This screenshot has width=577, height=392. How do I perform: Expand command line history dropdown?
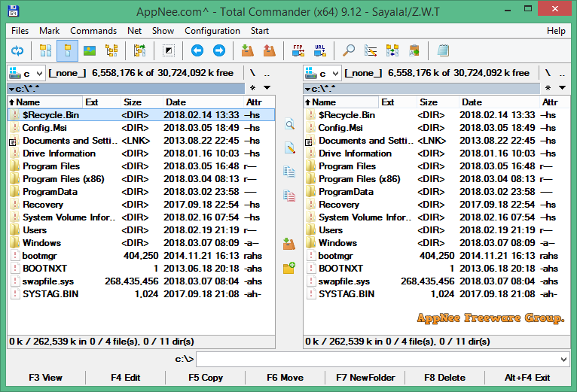click(563, 360)
